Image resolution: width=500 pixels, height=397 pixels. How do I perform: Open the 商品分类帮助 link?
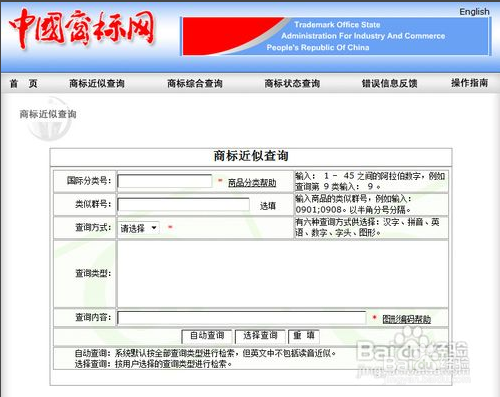252,183
